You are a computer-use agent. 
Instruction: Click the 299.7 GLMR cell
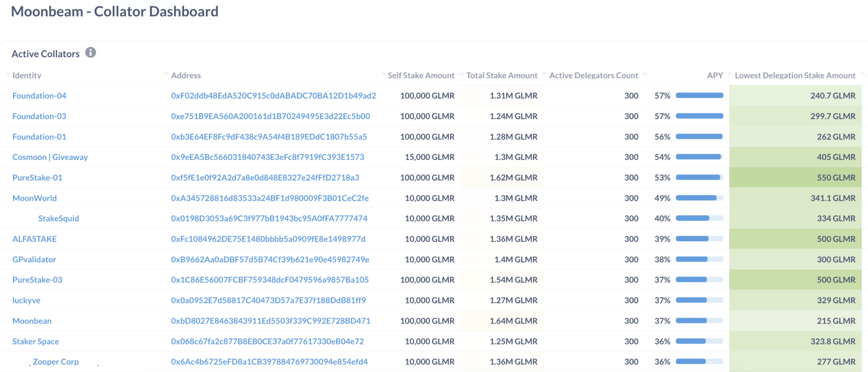tap(795, 116)
